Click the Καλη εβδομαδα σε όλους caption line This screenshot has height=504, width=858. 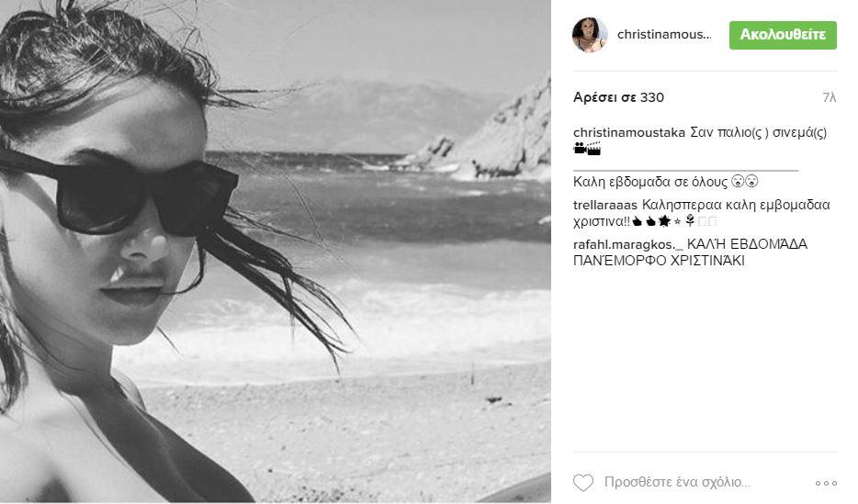(650, 182)
